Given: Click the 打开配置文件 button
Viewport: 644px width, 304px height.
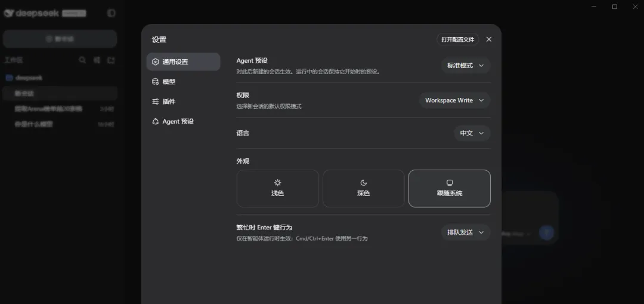Looking at the screenshot, I should point(457,39).
